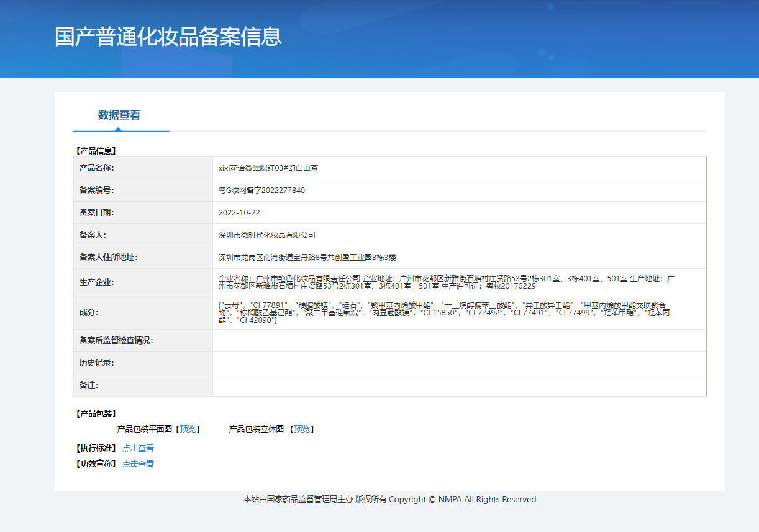Select filing number 粤G妆网备字2022277840
This screenshot has height=532, width=759.
click(261, 191)
